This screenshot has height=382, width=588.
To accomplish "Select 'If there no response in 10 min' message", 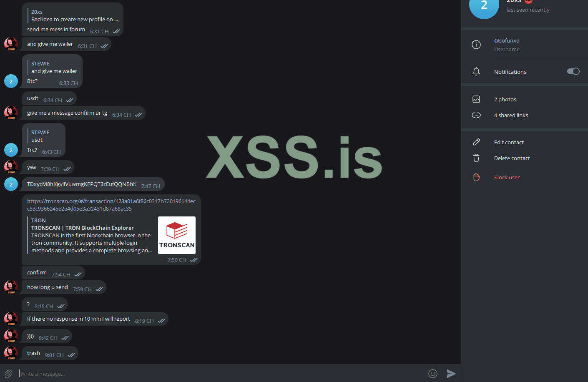I will [78, 319].
